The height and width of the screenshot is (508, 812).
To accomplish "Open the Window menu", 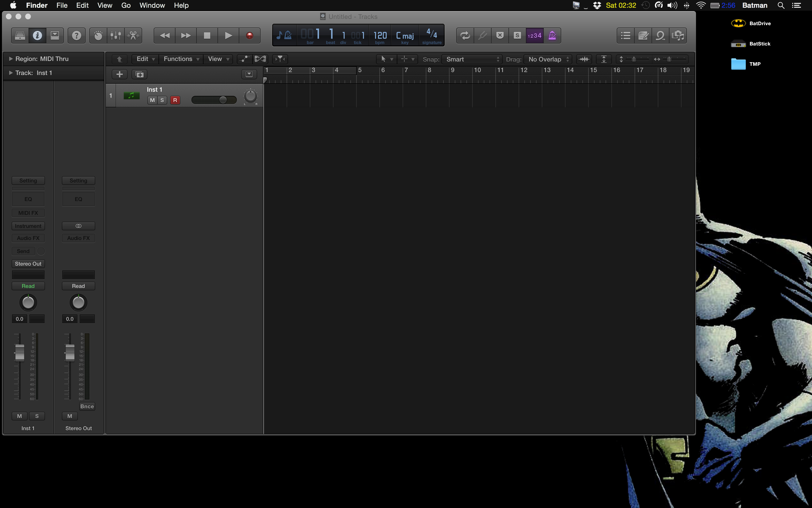I will tap(152, 5).
